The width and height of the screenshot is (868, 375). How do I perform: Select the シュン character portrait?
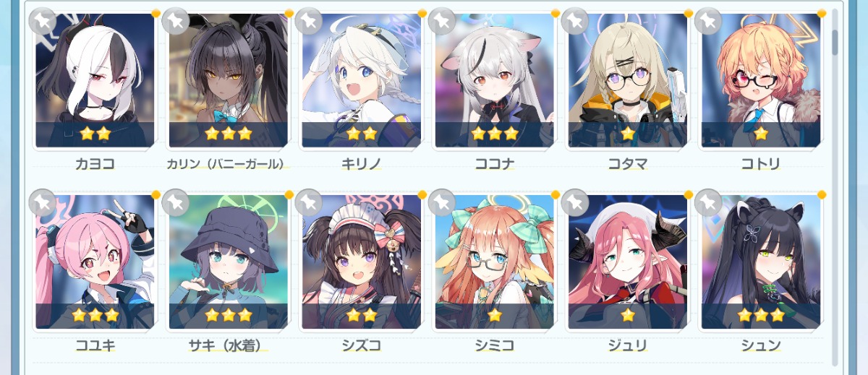click(761, 262)
